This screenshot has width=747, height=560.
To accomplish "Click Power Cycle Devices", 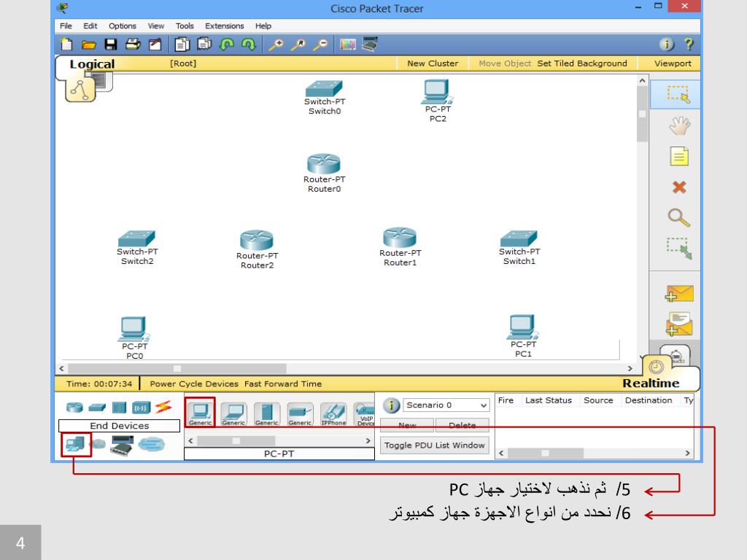I will pyautogui.click(x=194, y=384).
